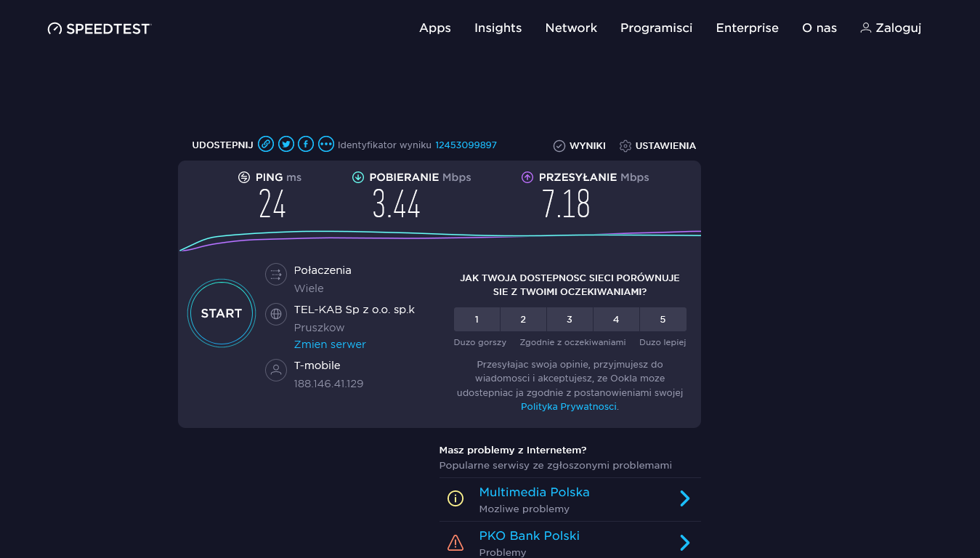Rate connection 1 - Duzo gorszy
The height and width of the screenshot is (558, 980).
pyautogui.click(x=477, y=319)
